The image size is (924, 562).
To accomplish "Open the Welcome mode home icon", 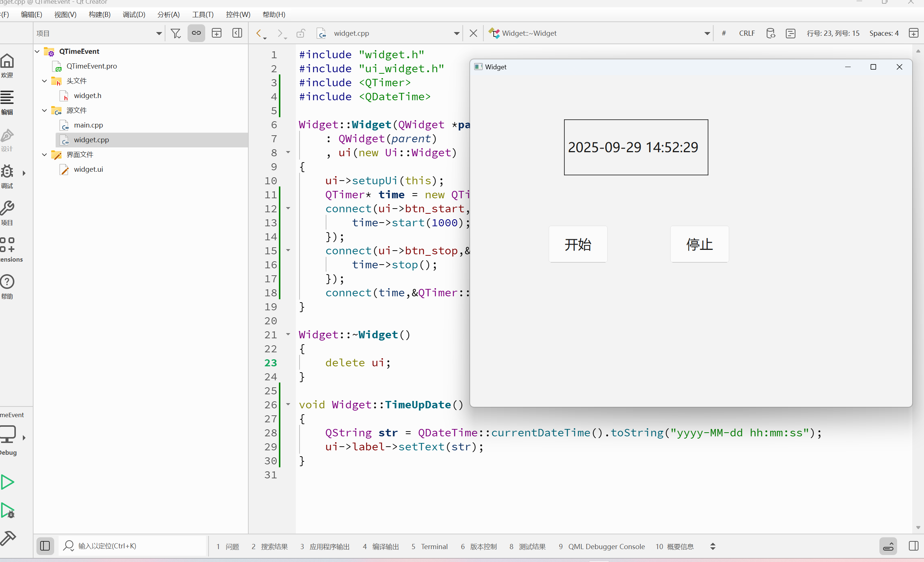I will click(x=7, y=61).
